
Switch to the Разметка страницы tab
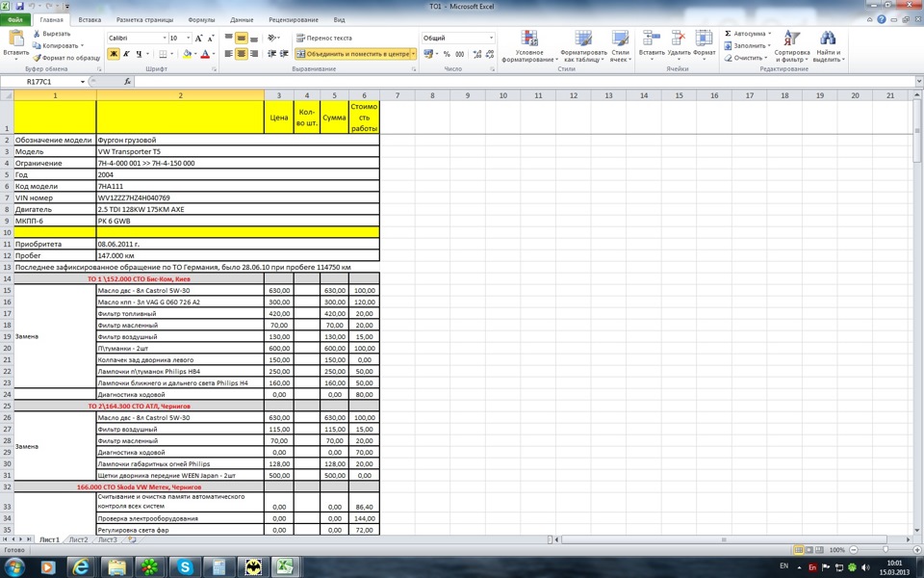[x=145, y=19]
